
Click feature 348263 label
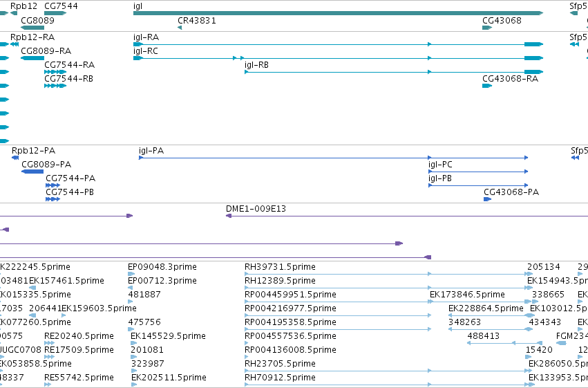click(x=464, y=322)
